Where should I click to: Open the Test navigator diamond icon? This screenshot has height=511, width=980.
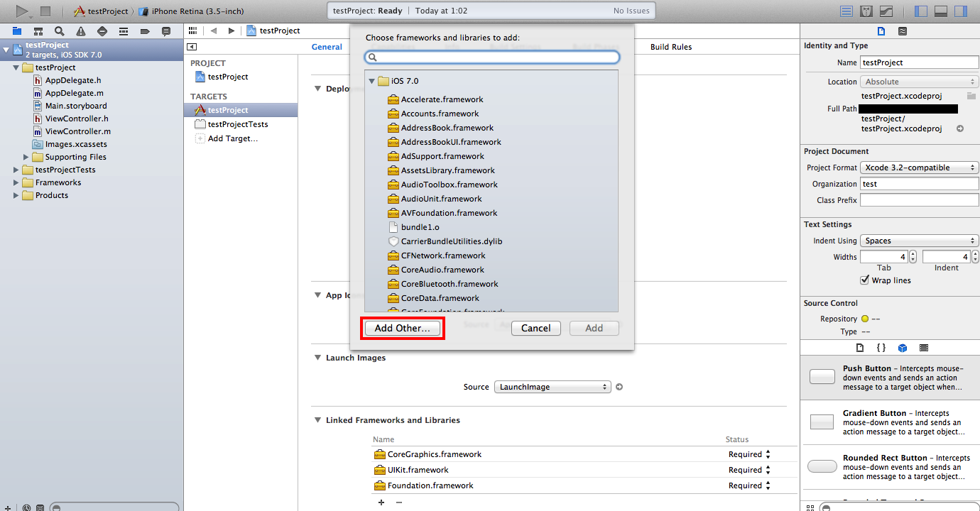102,31
